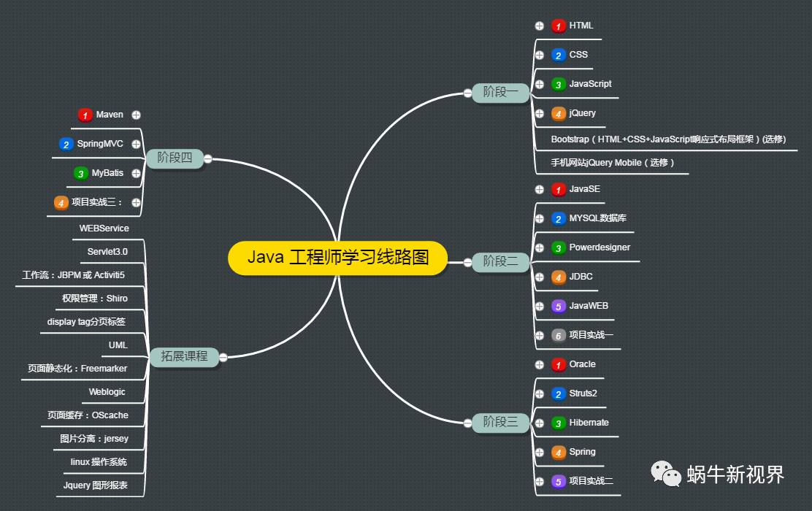Click the blue priority 2 icon beside SpringMVC
The width and height of the screenshot is (812, 511).
(x=66, y=145)
